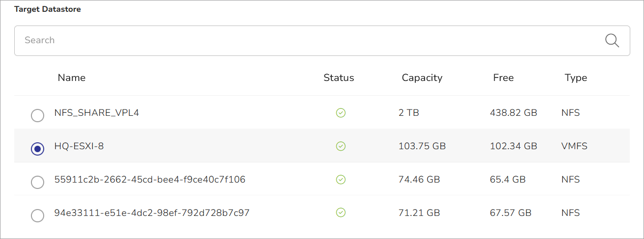Click status icon for 94e33111 datastore
This screenshot has height=239, width=644.
click(x=341, y=213)
